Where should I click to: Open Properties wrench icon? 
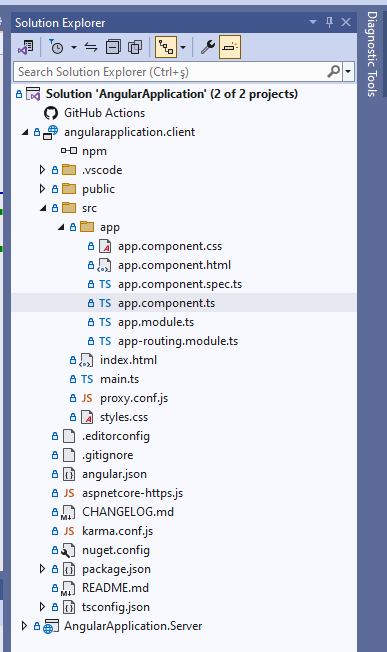coord(208,47)
